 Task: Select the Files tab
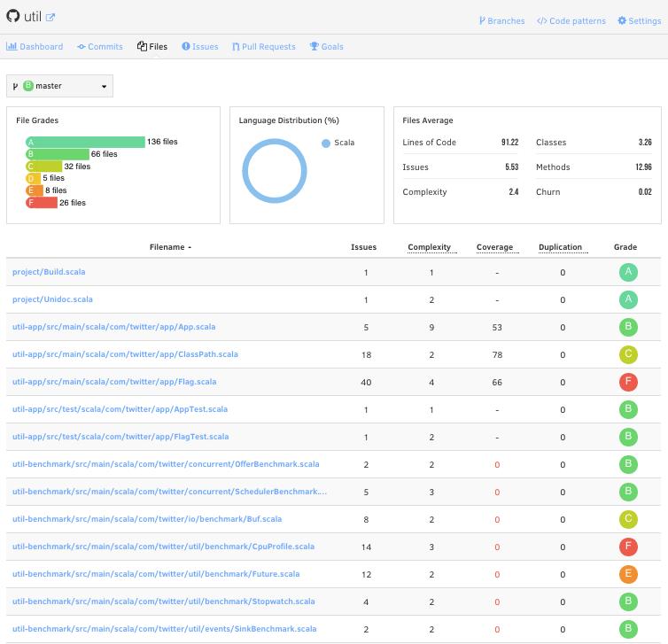point(152,46)
